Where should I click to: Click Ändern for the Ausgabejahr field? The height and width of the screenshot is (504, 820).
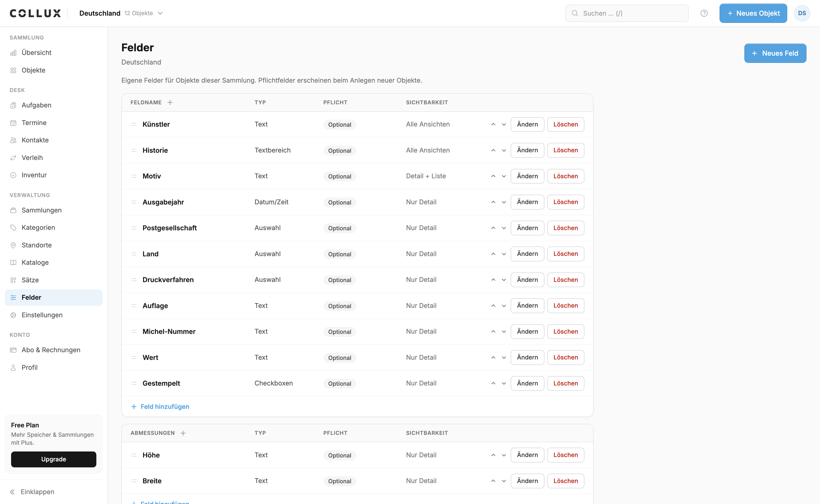[x=527, y=202]
